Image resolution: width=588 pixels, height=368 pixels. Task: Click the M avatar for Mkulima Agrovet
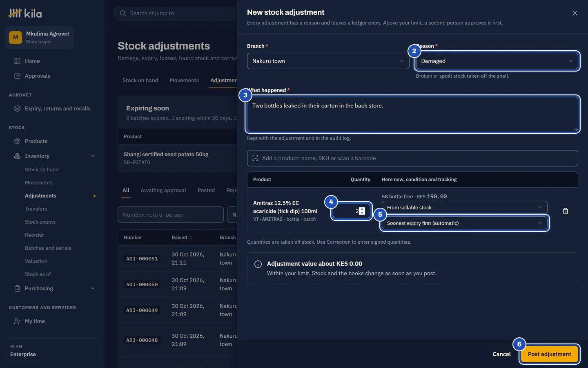16,38
